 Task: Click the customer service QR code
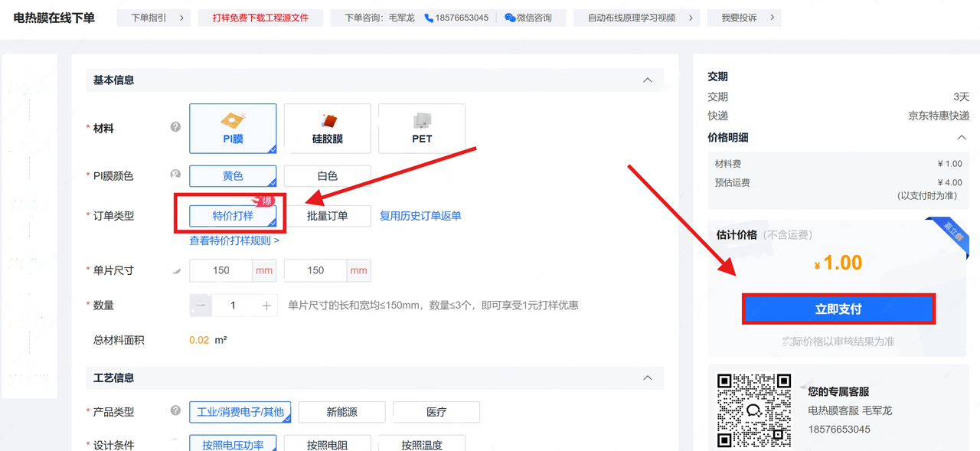pos(753,410)
